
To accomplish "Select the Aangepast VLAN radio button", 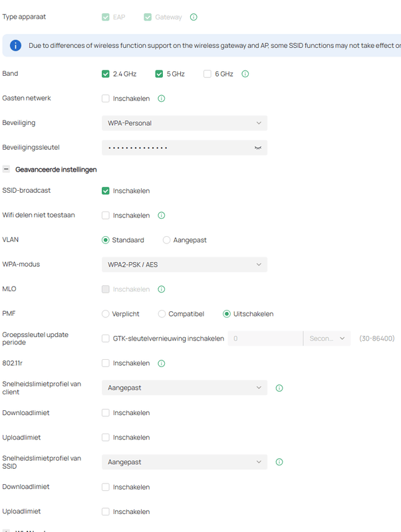I will click(x=166, y=240).
